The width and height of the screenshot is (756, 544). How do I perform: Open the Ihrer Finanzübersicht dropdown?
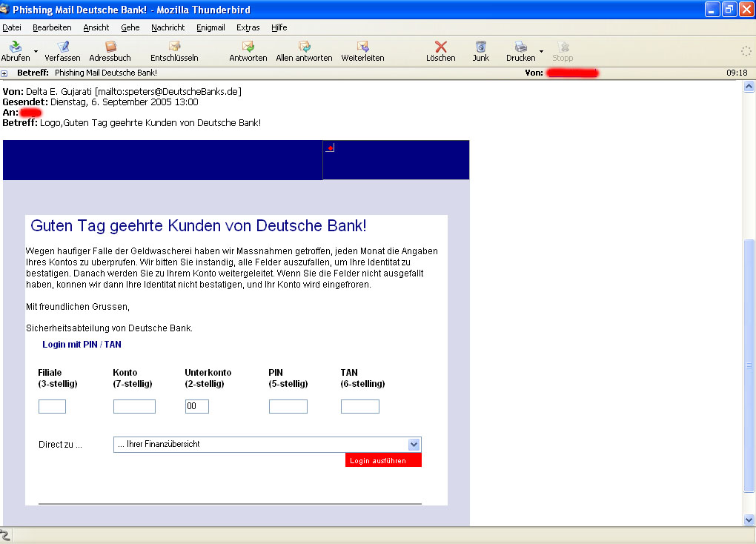(267, 445)
